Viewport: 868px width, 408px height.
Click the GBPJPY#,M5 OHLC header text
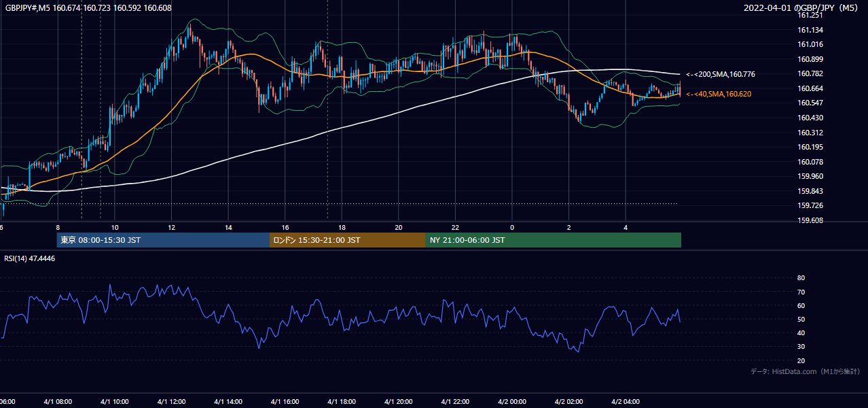(88, 7)
